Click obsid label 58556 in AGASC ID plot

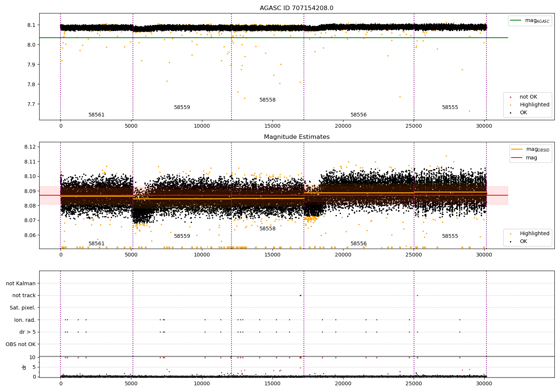359,115
